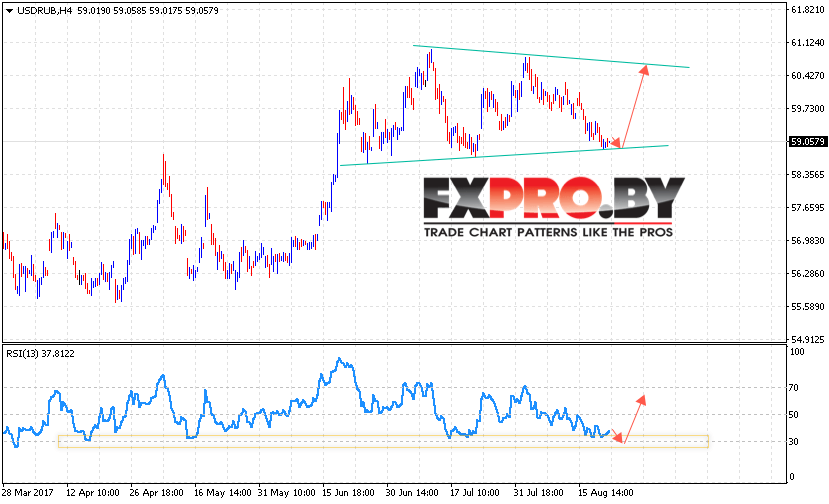Click the RSI scale level 70
This screenshot has height=504, width=829.
[794, 388]
